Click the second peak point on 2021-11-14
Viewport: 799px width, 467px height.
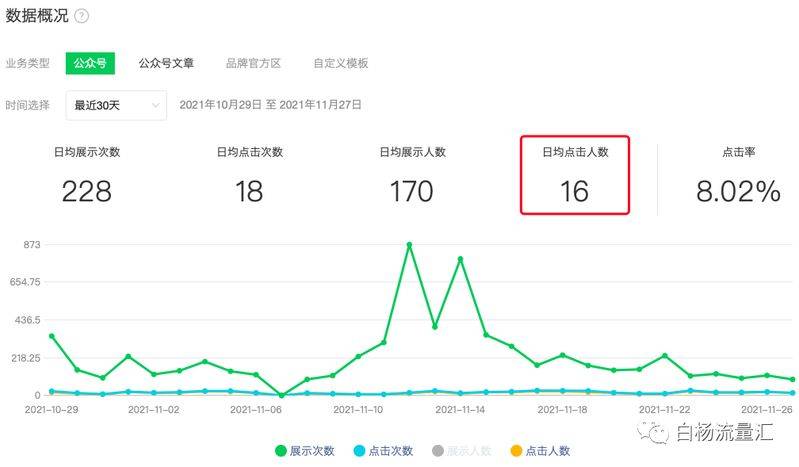460,259
